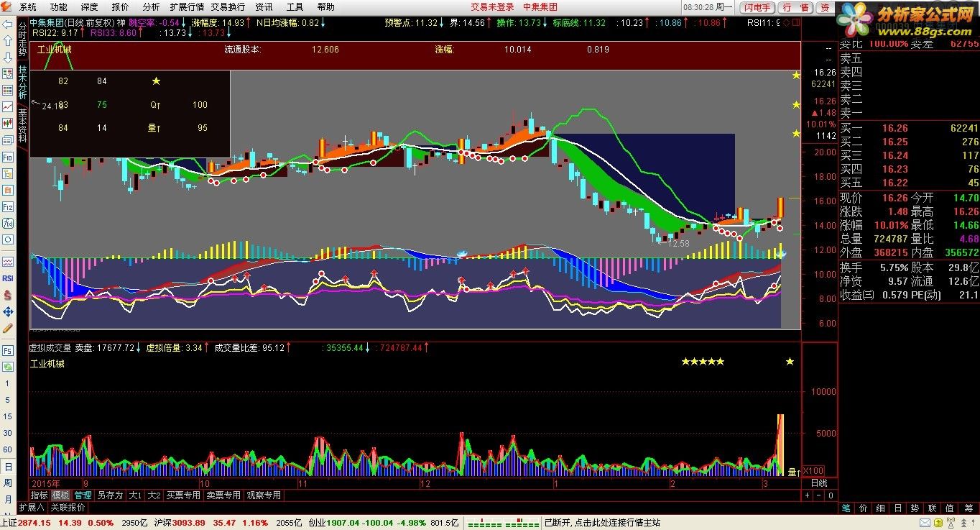This screenshot has width=980, height=530.
Task: Switch to the 基本资料 vertical tab
Action: click(22, 125)
